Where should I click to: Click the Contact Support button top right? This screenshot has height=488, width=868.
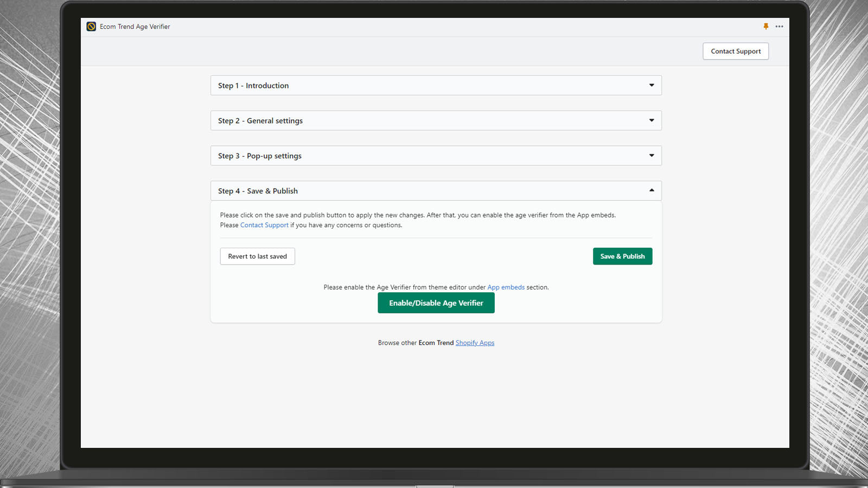[735, 51]
